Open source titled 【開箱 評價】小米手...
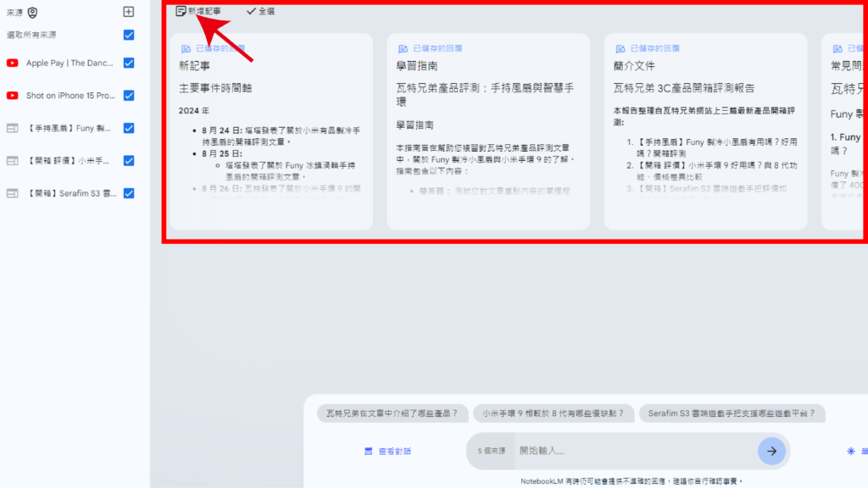868x488 pixels. pyautogui.click(x=68, y=161)
